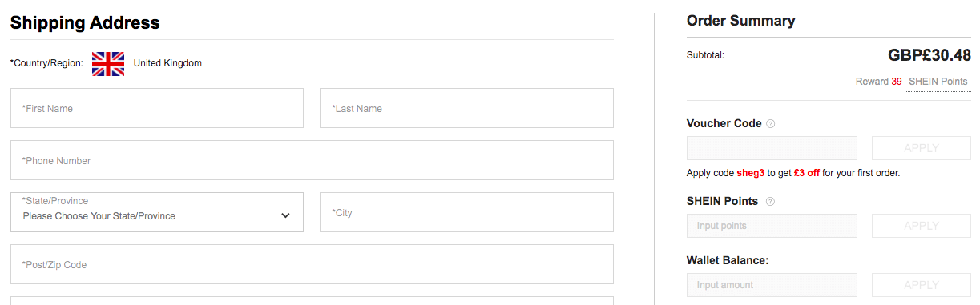Open the SHEIN Points reward link
This screenshot has height=305, width=980.
(x=938, y=82)
